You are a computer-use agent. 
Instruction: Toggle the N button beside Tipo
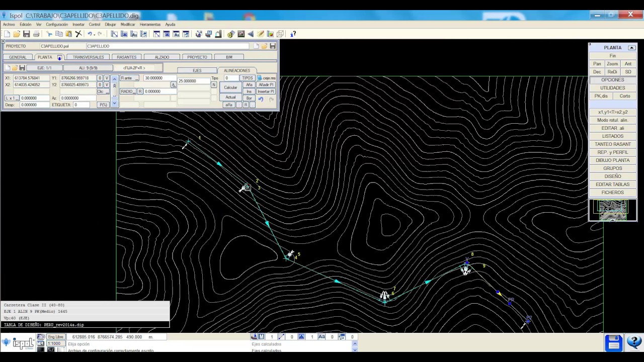point(214,85)
